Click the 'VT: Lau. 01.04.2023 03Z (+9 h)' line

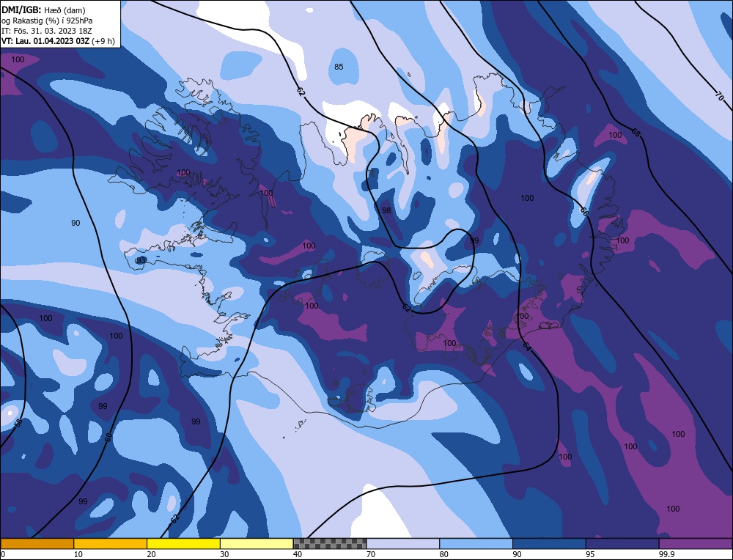tap(58, 40)
